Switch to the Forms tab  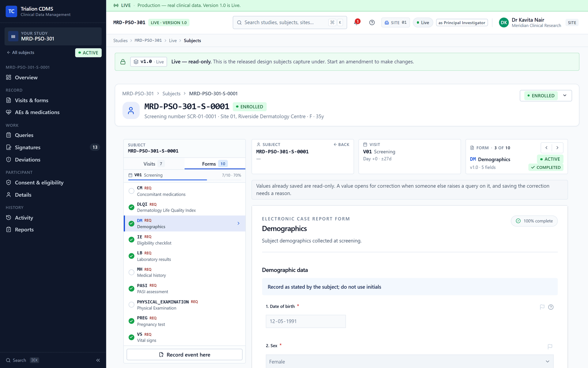click(215, 164)
